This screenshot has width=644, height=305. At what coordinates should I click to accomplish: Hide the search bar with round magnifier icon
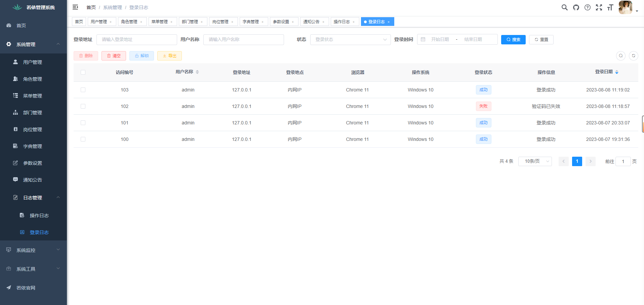[621, 56]
